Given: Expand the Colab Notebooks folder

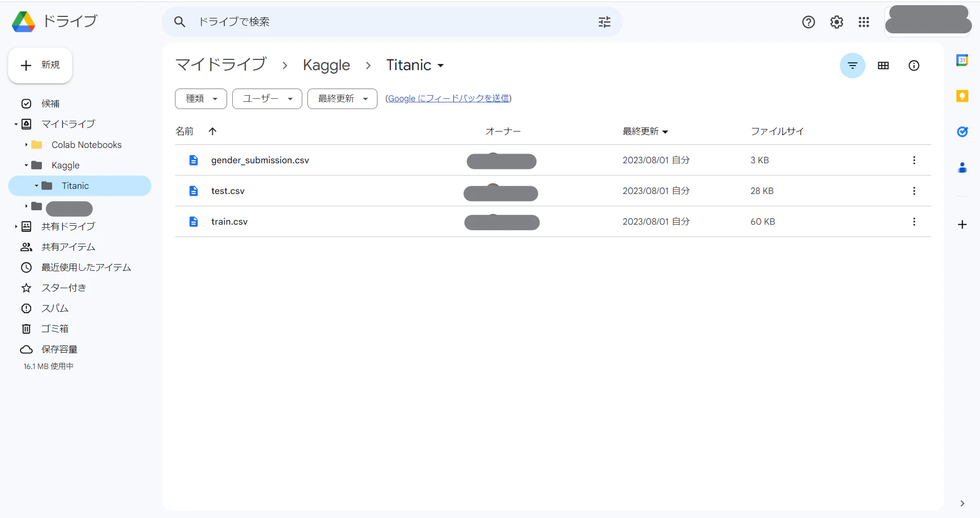Looking at the screenshot, I should coord(26,145).
